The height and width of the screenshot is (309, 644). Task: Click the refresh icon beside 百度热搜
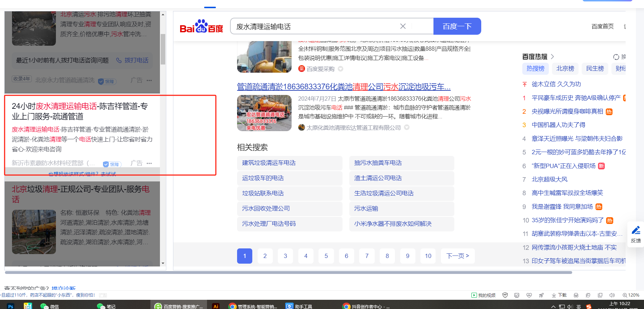616,57
